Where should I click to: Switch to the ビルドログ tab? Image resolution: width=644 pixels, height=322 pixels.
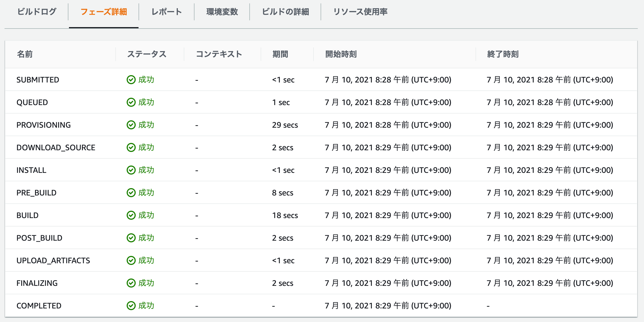36,12
